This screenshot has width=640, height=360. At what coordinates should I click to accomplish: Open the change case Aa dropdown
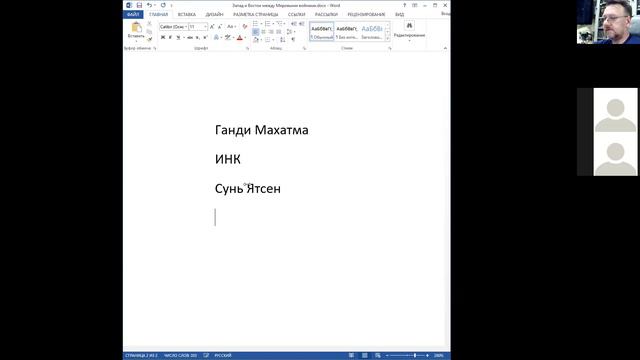pos(231,27)
